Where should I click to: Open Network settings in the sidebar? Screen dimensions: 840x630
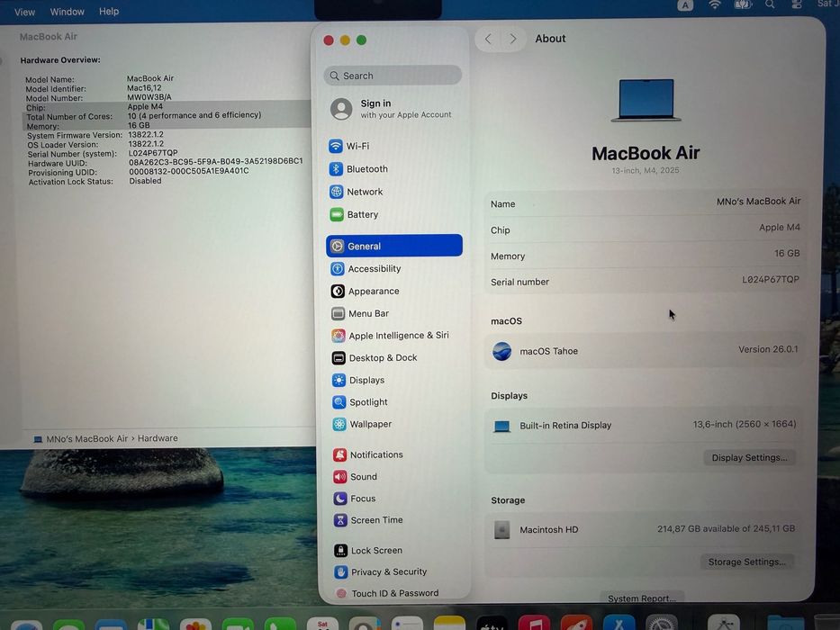(357, 191)
